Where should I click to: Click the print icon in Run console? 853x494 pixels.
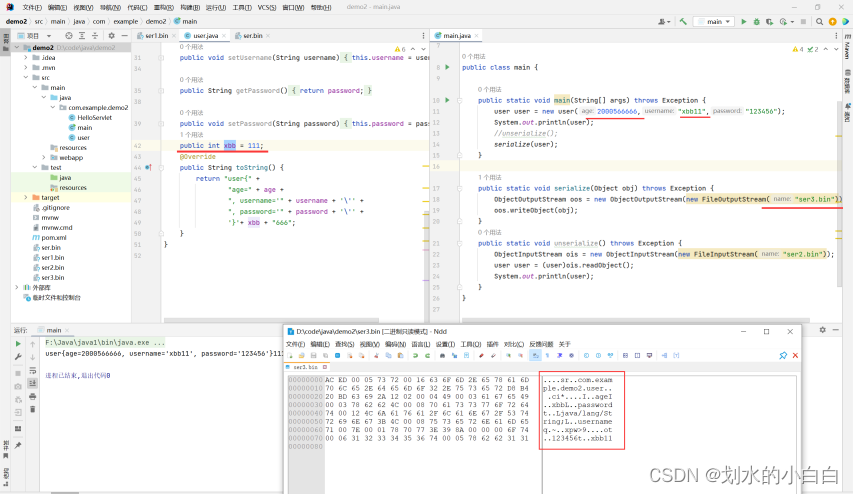[33, 397]
